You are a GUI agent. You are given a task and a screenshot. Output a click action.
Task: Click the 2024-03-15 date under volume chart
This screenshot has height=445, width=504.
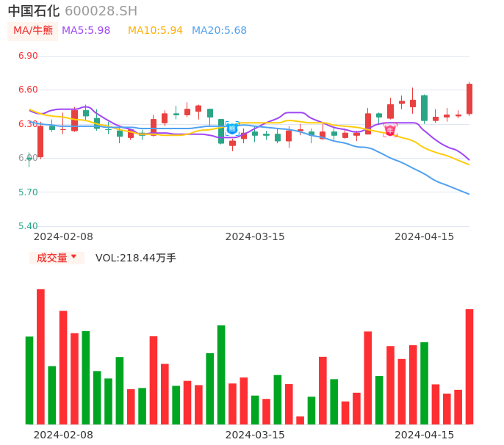(255, 435)
